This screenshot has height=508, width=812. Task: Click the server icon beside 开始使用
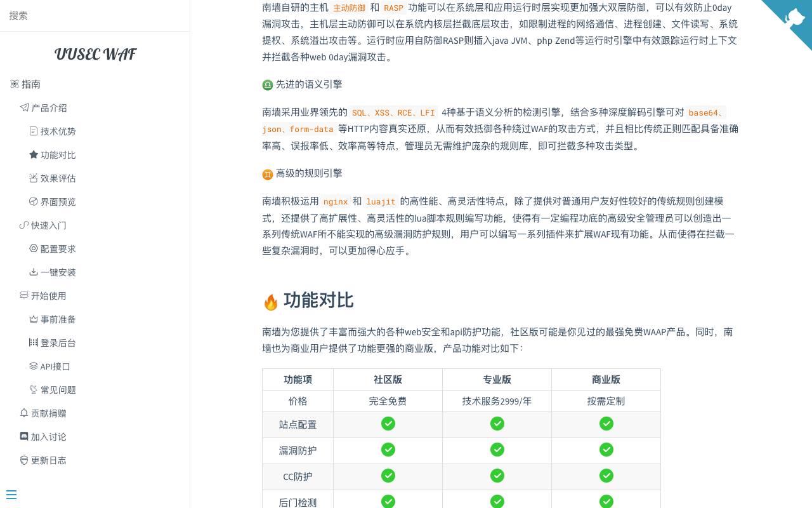tap(24, 295)
